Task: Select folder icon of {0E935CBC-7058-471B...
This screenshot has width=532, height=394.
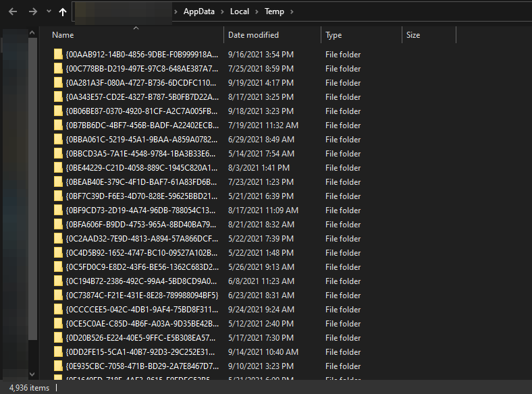Action: [x=58, y=366]
